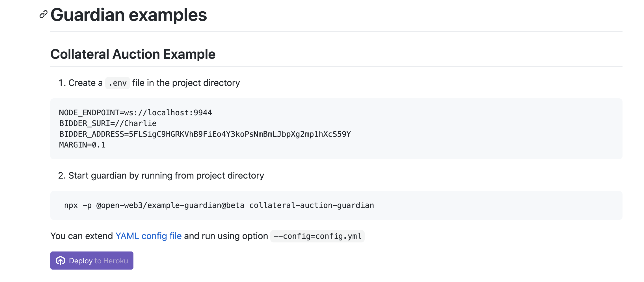The image size is (644, 282).
Task: Click the .env inline code snippet
Action: [x=118, y=83]
